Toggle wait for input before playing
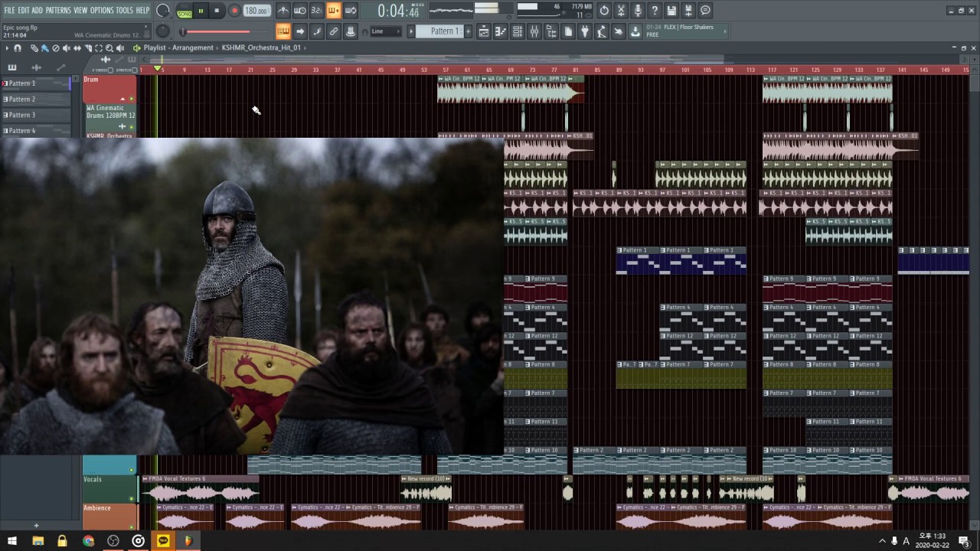 pyautogui.click(x=300, y=11)
